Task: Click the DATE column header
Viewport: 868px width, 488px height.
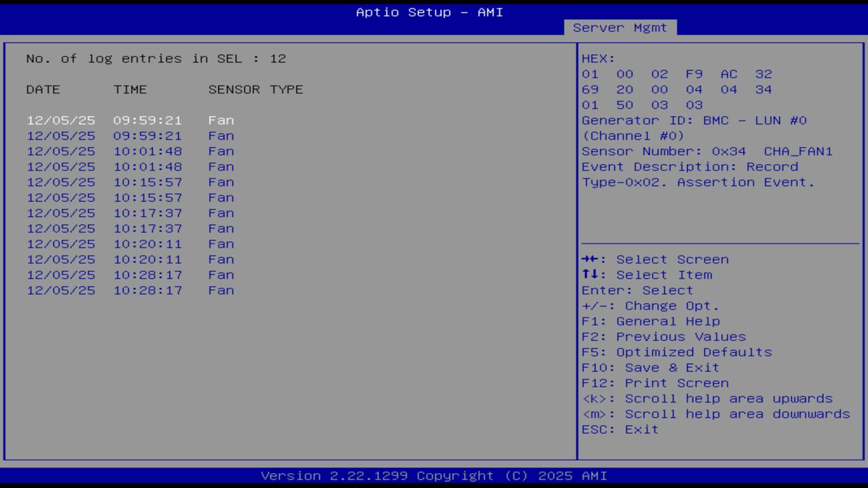Action: click(42, 89)
